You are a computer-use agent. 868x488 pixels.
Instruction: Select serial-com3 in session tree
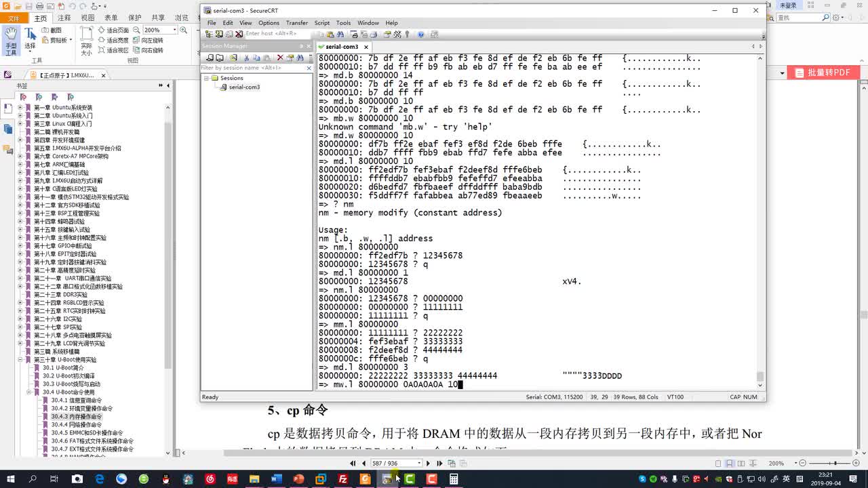click(244, 87)
